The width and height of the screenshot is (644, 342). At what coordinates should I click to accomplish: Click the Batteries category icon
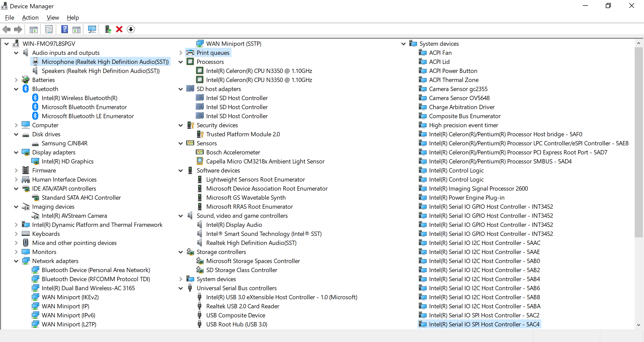pyautogui.click(x=26, y=80)
